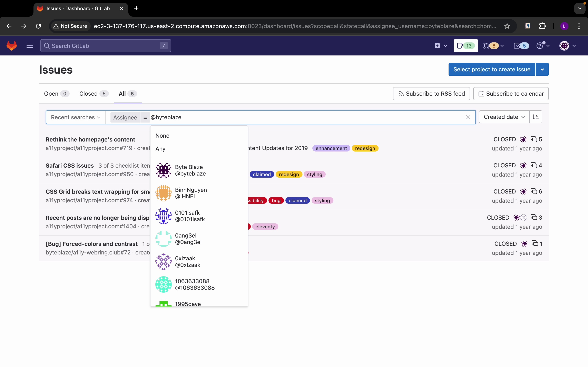Select BinhNguyen @IHNEL from assignee list
The width and height of the screenshot is (588, 367).
tap(191, 193)
